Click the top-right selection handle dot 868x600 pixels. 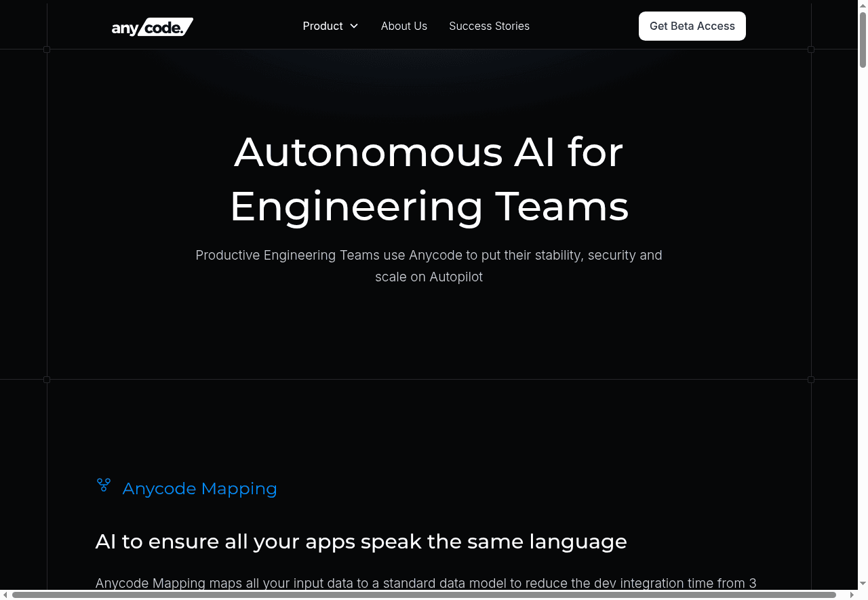pos(811,49)
